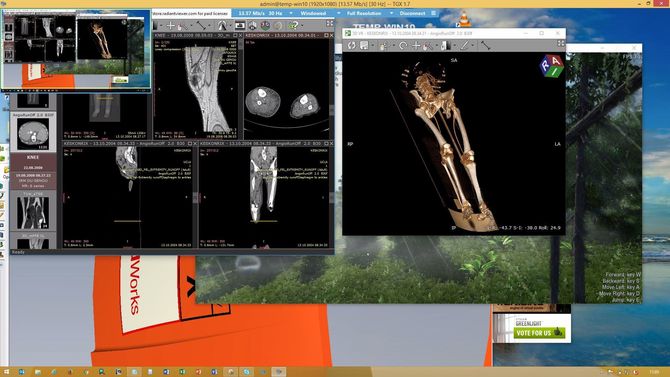Screen dimensions: 670x377
Task: Open PowerPoint icon on the taskbar
Action: [x=198, y=372]
